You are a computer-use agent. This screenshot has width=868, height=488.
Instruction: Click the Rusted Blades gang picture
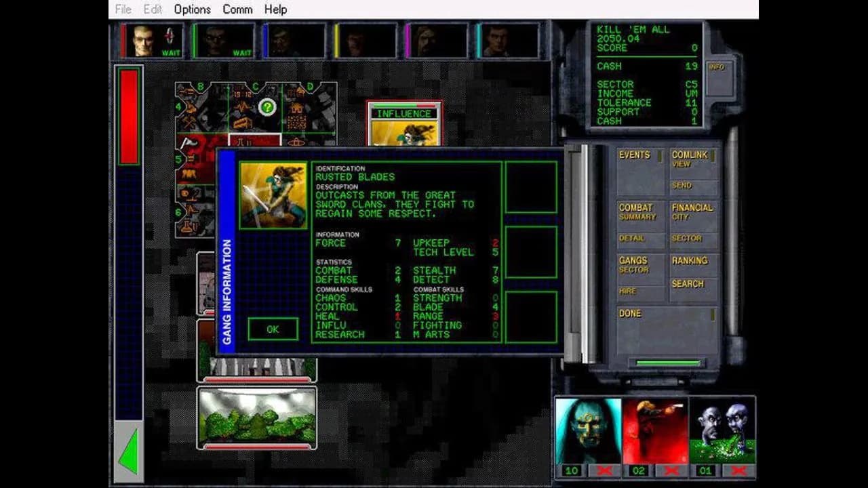273,195
